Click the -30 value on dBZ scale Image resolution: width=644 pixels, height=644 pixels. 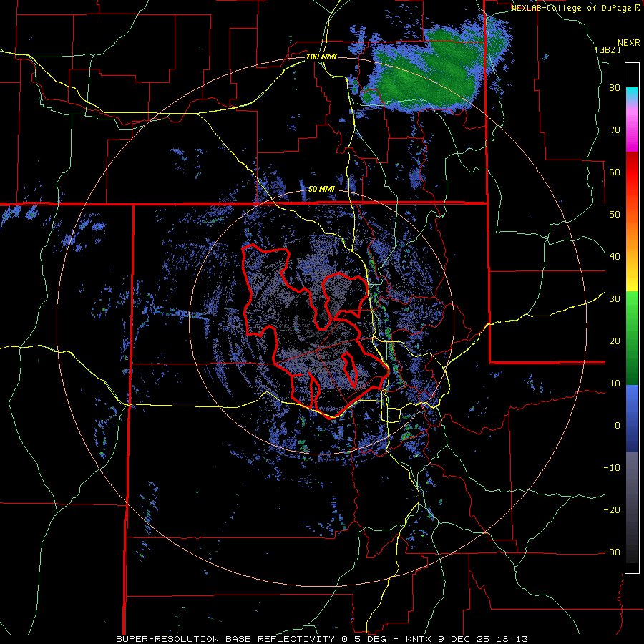point(612,552)
